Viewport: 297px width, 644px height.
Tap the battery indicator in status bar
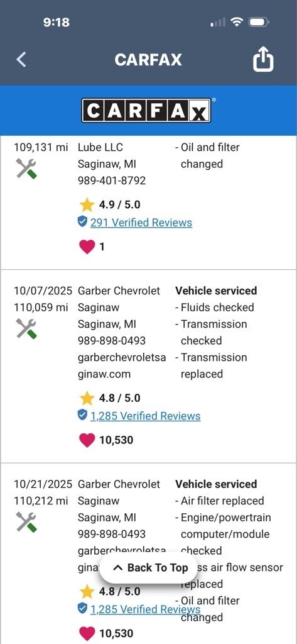coord(259,22)
